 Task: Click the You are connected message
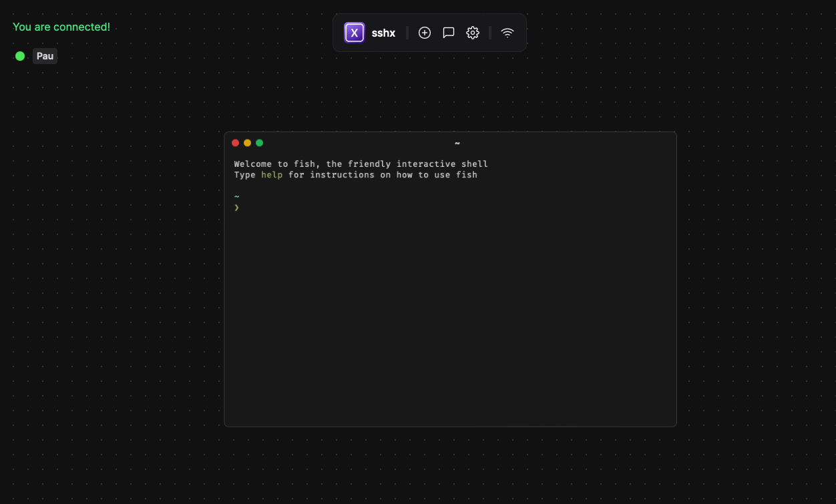click(61, 27)
